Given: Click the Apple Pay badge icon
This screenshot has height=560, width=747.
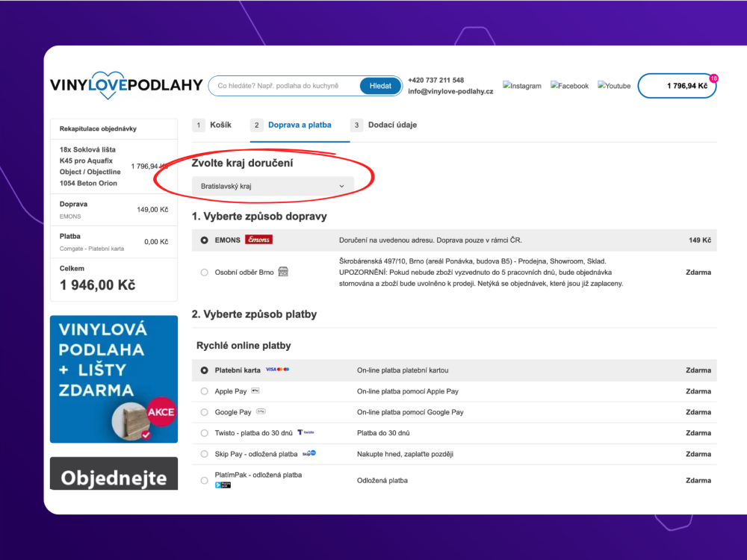Looking at the screenshot, I should 255,391.
